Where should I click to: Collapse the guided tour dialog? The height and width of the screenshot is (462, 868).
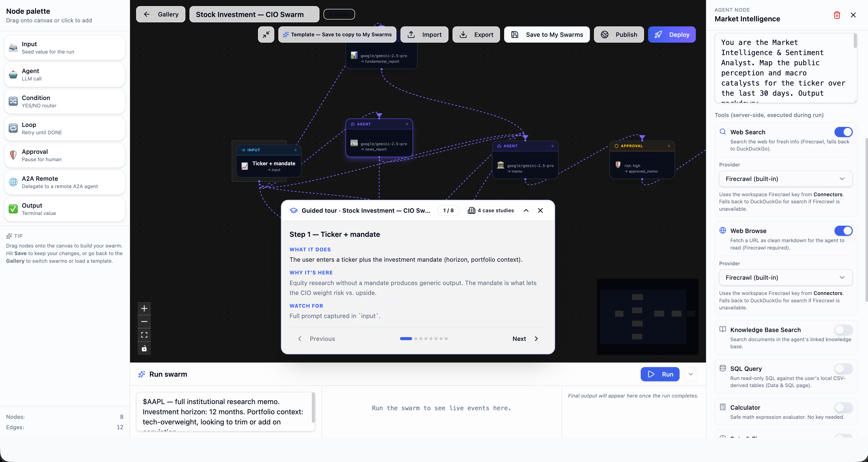[x=526, y=210]
